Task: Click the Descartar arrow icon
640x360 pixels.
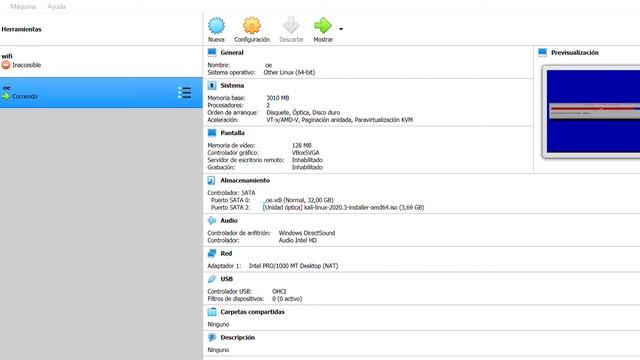Action: click(291, 25)
